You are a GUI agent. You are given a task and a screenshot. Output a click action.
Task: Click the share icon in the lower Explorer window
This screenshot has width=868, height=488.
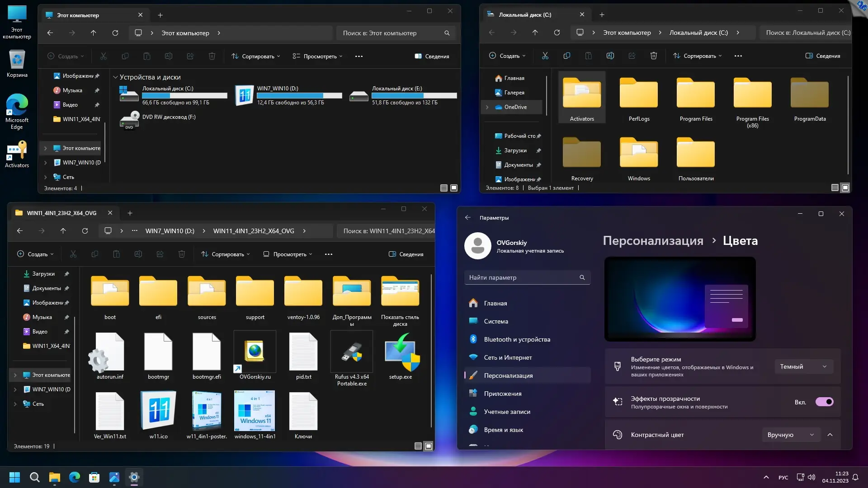(160, 254)
